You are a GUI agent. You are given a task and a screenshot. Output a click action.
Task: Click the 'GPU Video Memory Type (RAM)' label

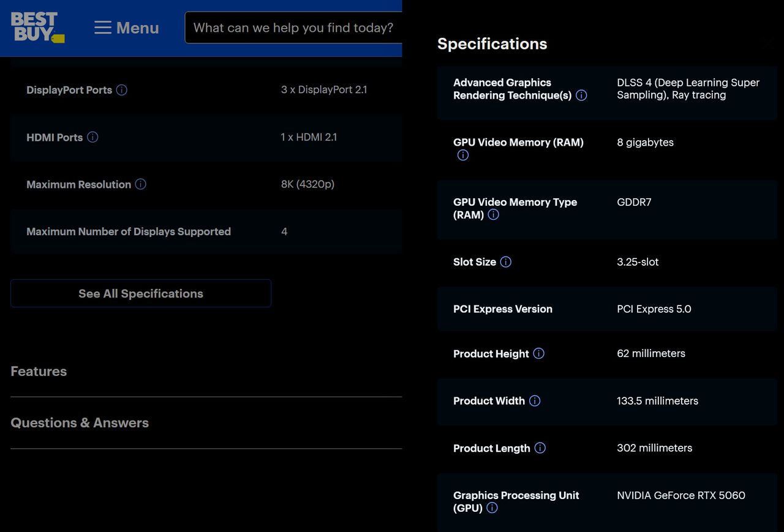515,208
